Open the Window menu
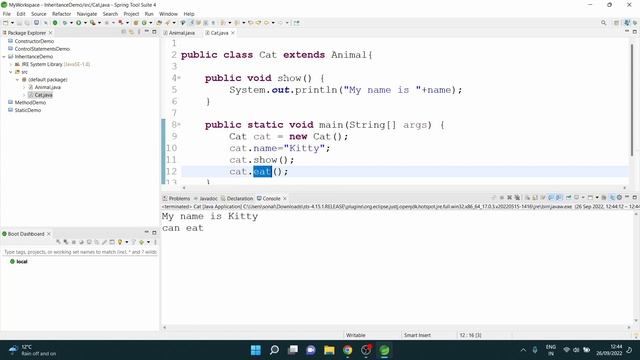 pyautogui.click(x=168, y=14)
